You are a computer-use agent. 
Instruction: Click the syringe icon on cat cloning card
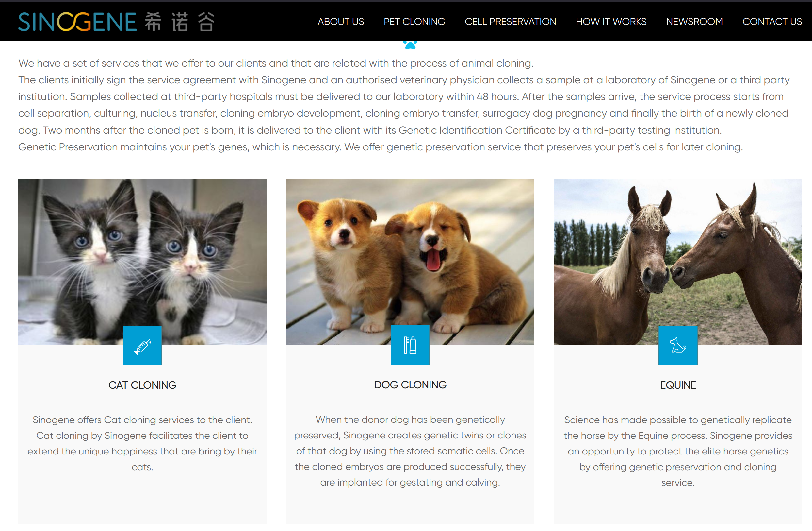click(x=142, y=345)
